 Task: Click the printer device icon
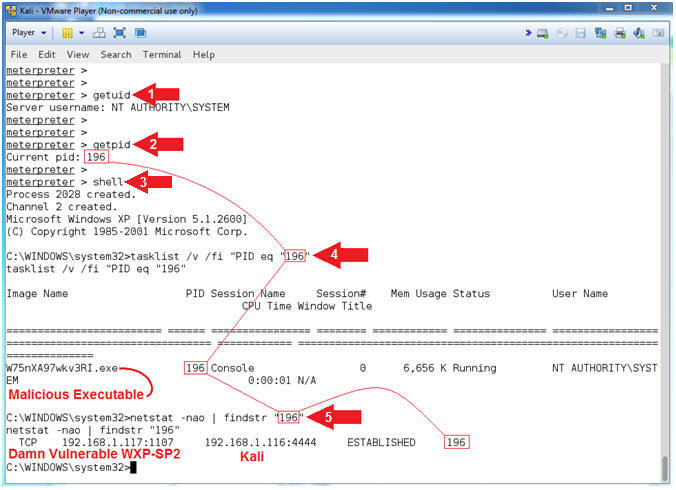pos(620,33)
